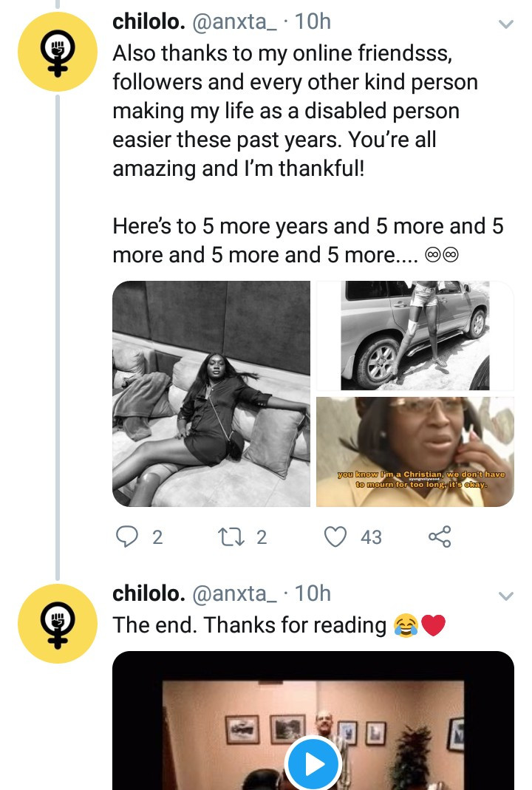
Task: Expand first tweet's options chevron
Action: [505, 24]
